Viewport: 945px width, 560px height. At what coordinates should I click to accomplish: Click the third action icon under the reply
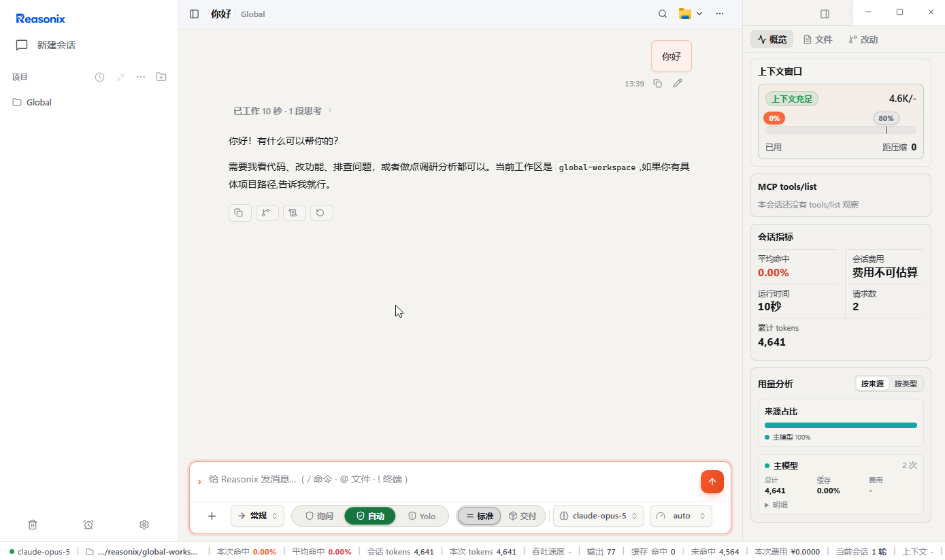coord(295,213)
